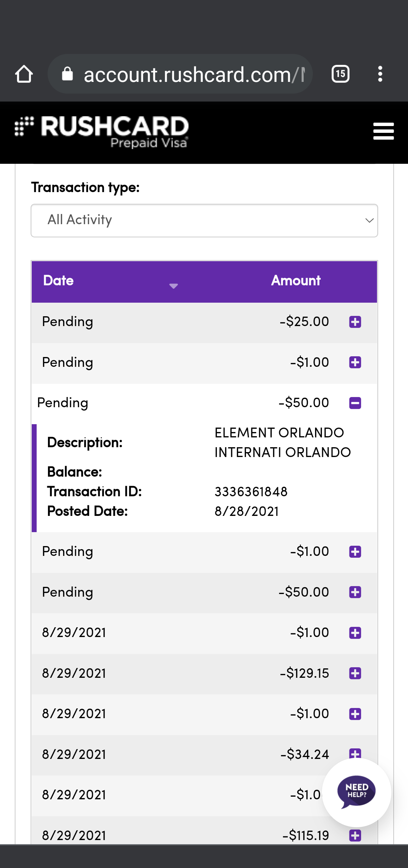The image size is (408, 868).
Task: Click the RushCard Prepaid Visa logo
Action: click(102, 131)
